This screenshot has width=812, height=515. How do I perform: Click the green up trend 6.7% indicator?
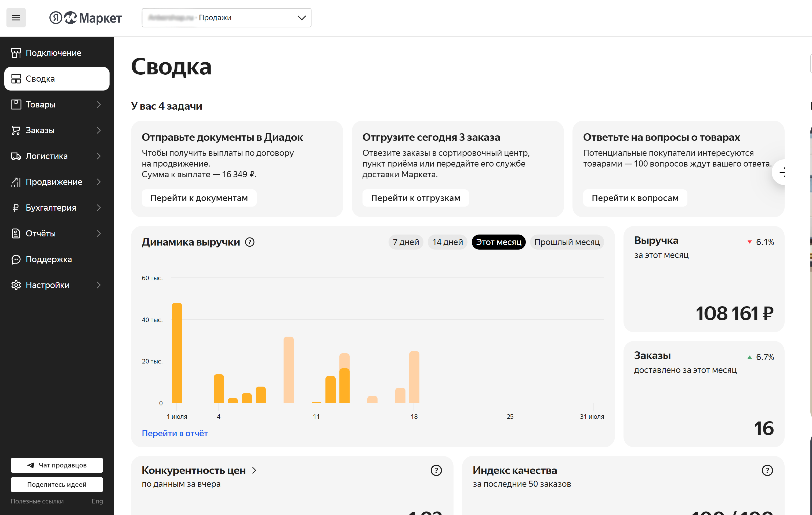[760, 357]
